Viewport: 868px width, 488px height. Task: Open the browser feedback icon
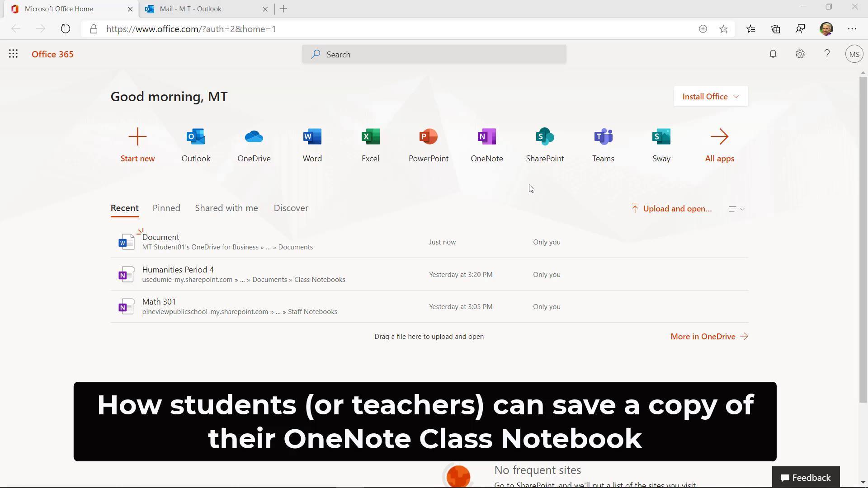[800, 29]
